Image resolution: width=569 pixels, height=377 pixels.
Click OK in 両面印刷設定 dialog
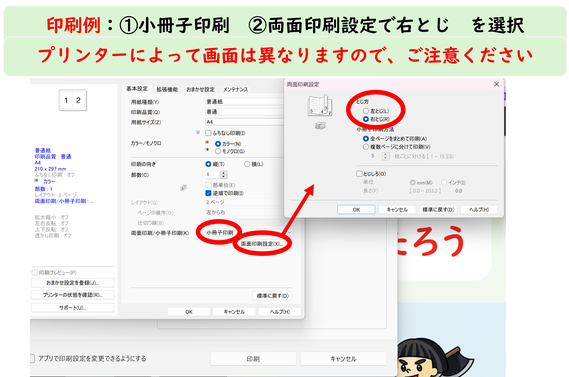tap(356, 209)
